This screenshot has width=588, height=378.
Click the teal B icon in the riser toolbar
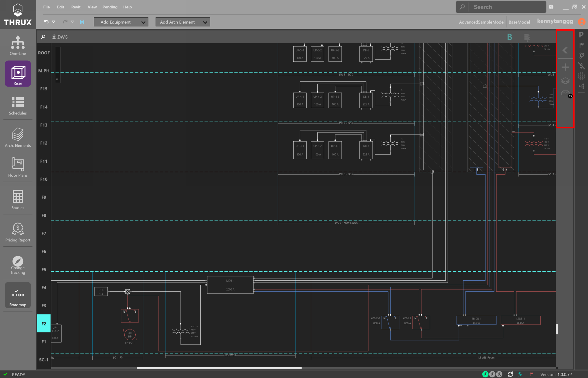(x=509, y=37)
